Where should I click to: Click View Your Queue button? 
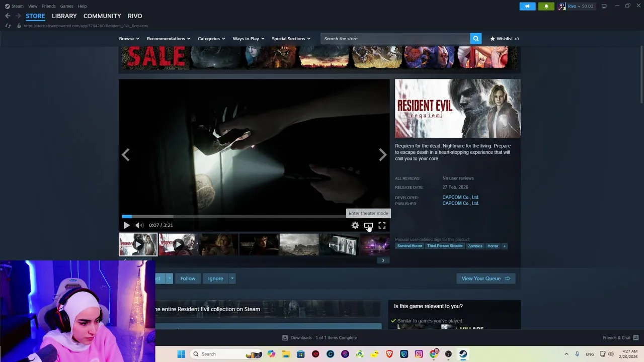click(x=486, y=279)
